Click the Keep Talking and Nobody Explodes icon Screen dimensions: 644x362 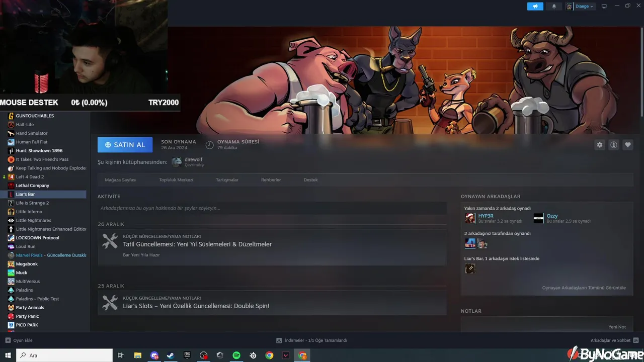click(11, 168)
